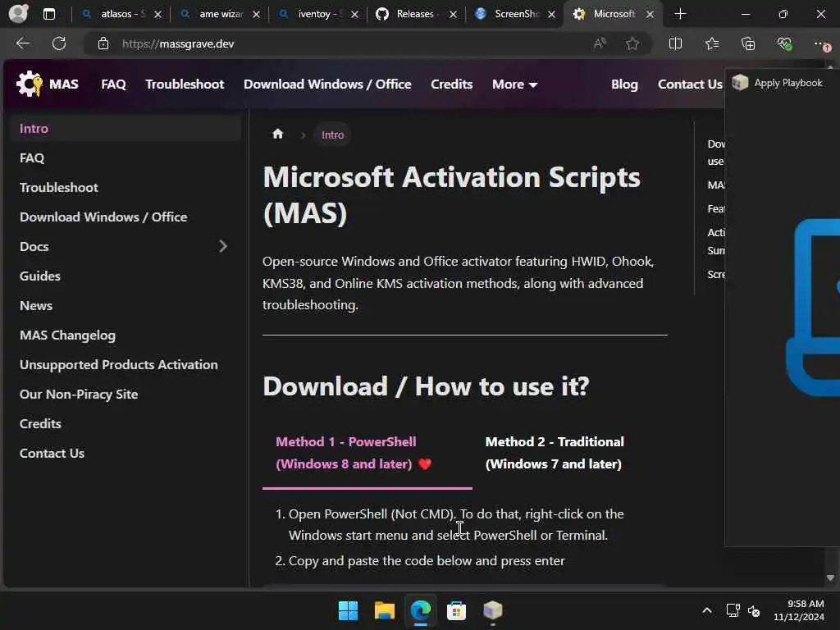Open the tab actions menu icon
840x630 pixels.
48,14
